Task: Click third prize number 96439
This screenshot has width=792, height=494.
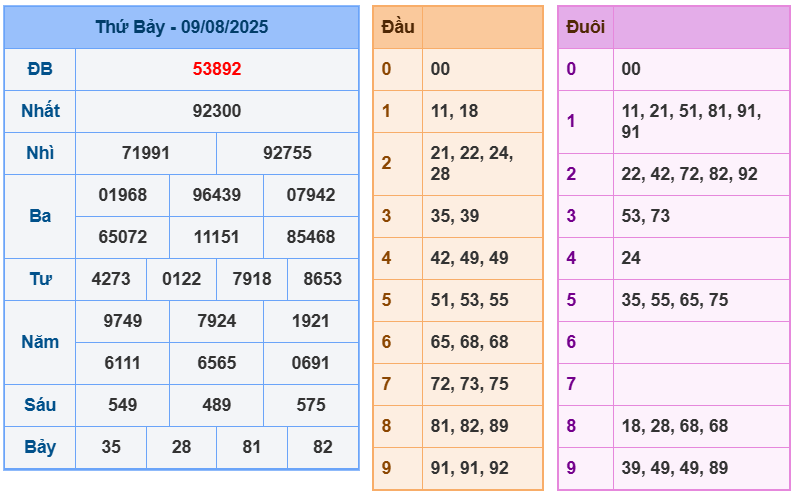Action: point(217,195)
